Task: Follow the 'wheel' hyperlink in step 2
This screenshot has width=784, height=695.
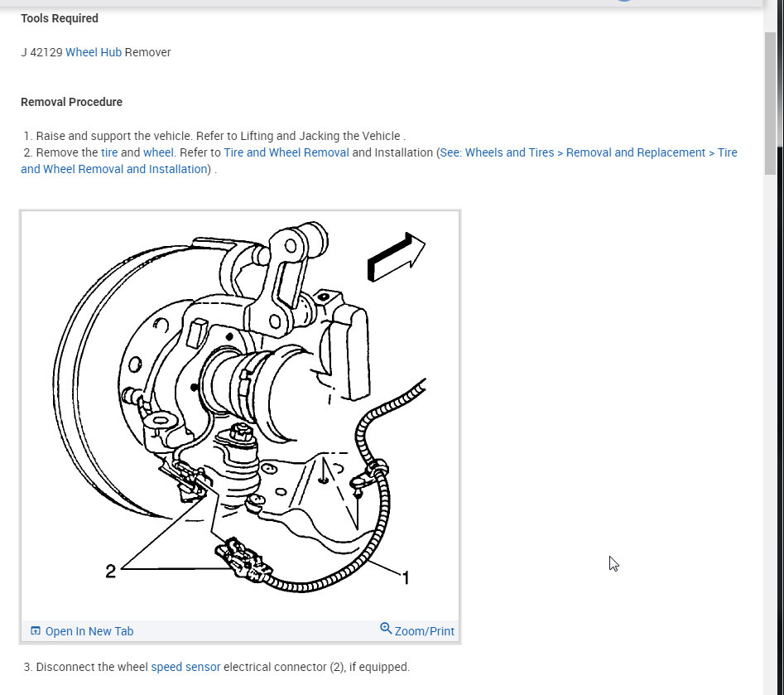Action: pos(158,152)
